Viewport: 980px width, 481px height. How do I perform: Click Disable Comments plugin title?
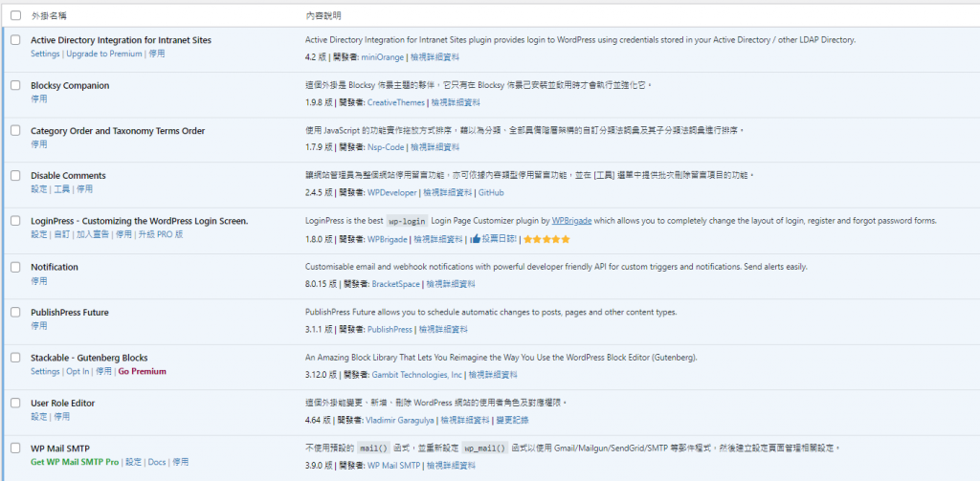(x=68, y=176)
